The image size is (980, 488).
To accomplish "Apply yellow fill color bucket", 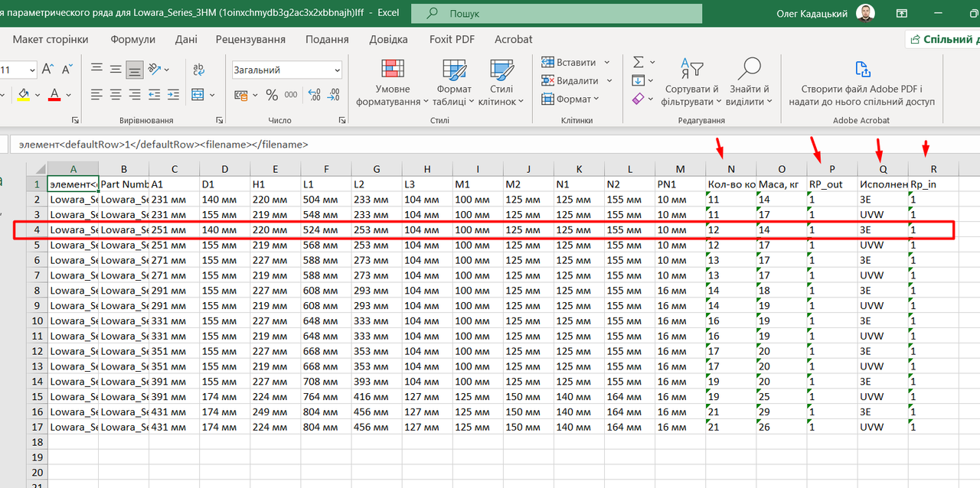I will (23, 95).
